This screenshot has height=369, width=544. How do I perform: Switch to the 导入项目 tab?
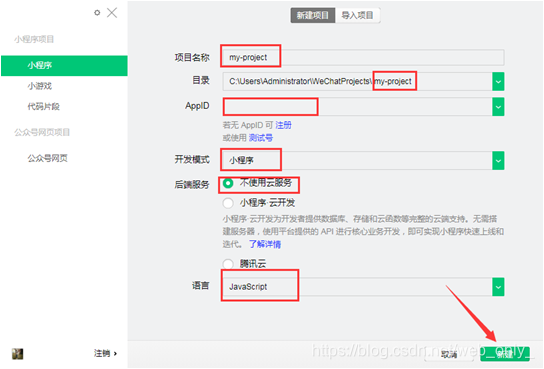(357, 15)
